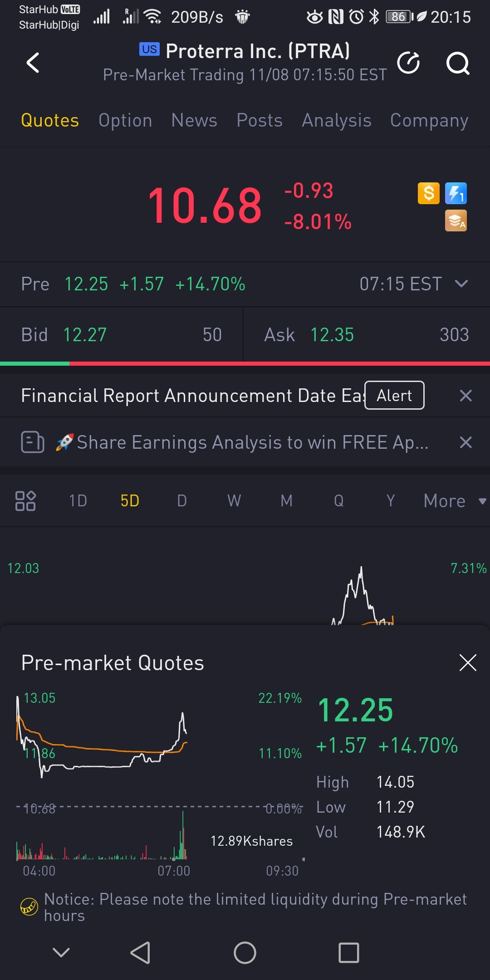Collapse panel with bottom down chevron

[61, 952]
